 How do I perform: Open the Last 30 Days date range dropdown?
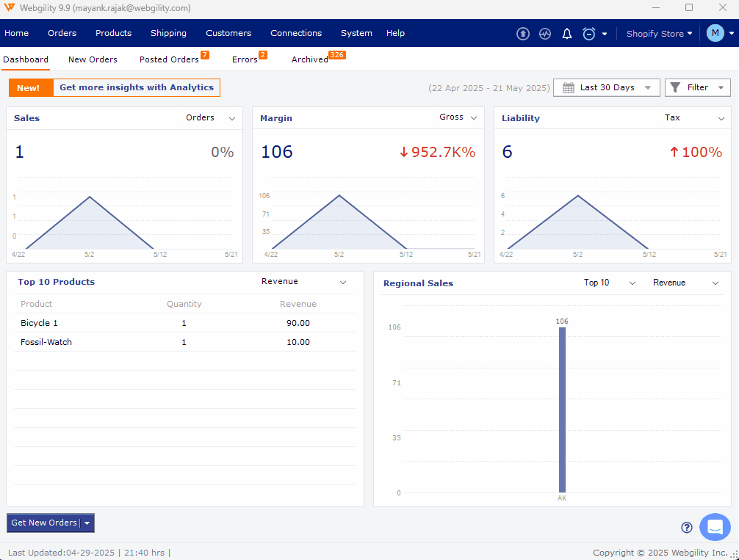606,87
